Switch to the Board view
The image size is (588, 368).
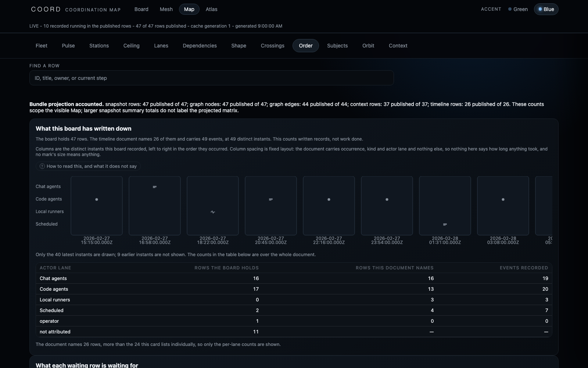(x=141, y=9)
